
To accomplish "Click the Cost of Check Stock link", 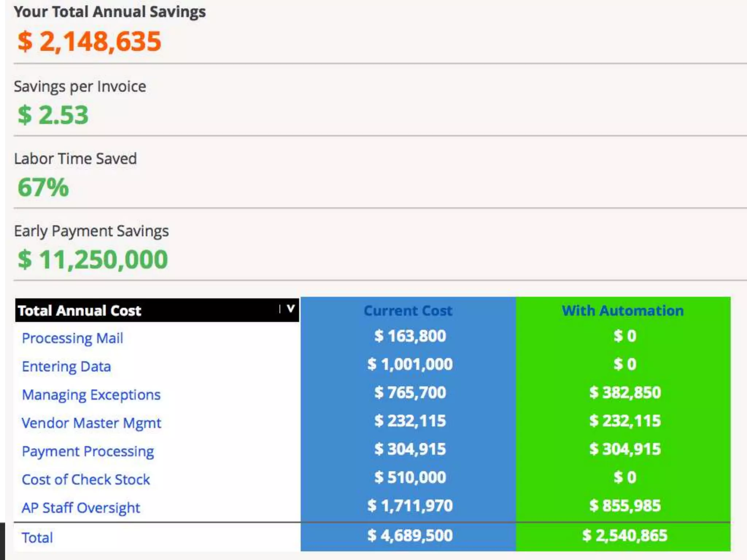I will (86, 479).
